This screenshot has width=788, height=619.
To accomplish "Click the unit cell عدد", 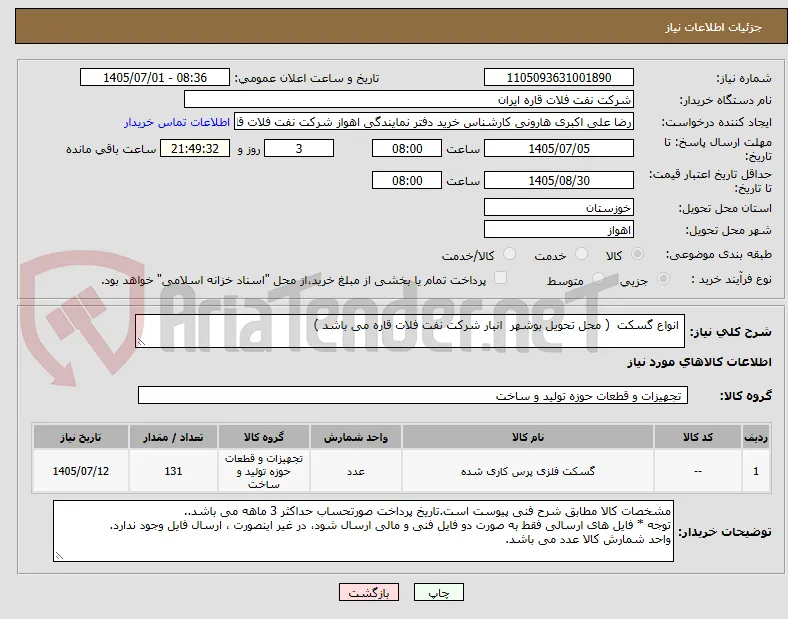I will (356, 471).
